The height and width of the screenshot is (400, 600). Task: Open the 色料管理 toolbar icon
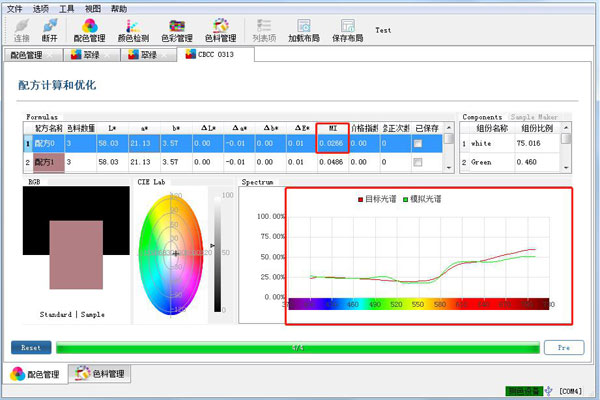click(x=221, y=28)
